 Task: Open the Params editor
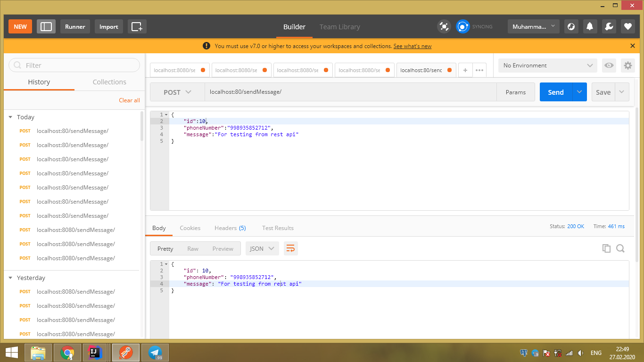pyautogui.click(x=515, y=92)
